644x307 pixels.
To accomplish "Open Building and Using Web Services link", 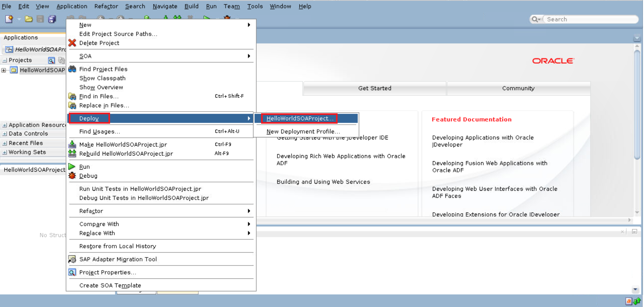I will (323, 182).
